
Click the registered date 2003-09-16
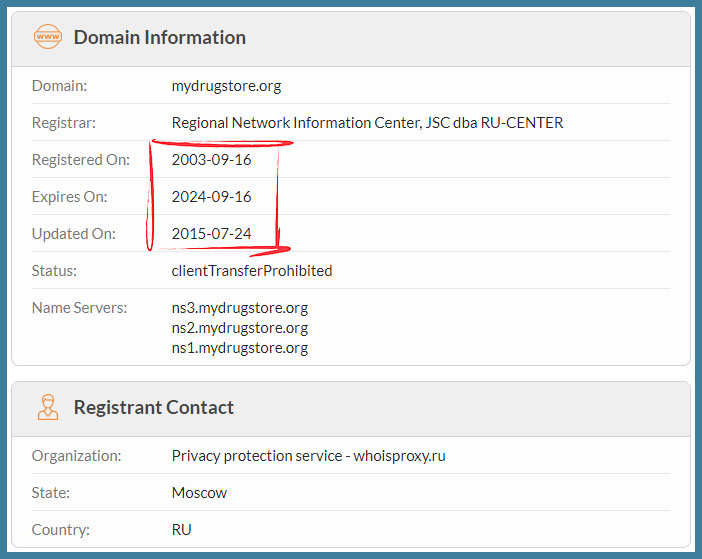tap(211, 160)
